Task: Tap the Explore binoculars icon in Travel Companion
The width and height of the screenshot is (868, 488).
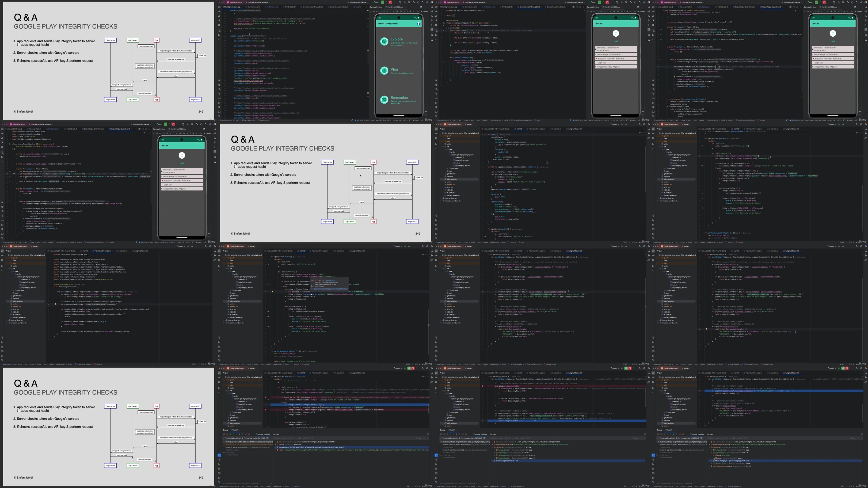Action: click(x=384, y=41)
